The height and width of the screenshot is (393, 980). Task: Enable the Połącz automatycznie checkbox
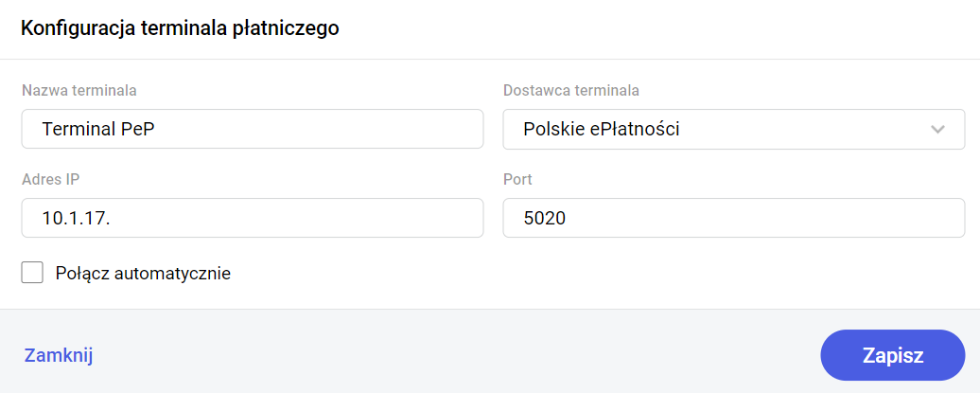tap(33, 273)
